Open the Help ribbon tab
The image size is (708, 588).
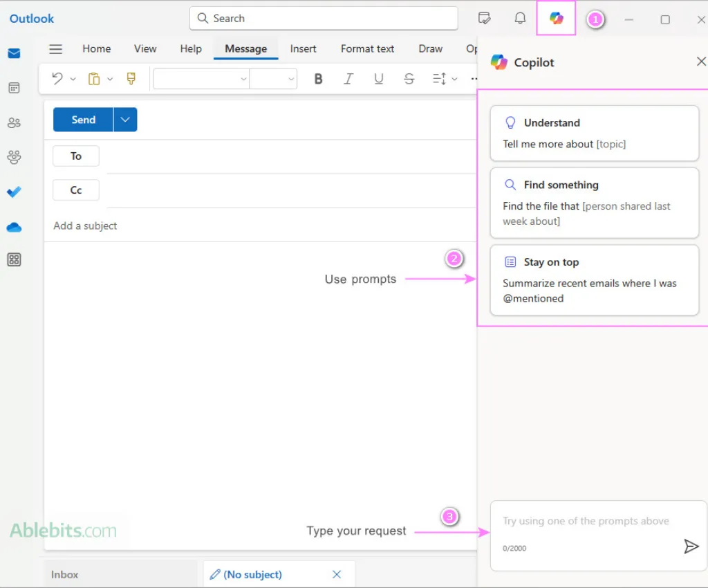click(191, 49)
